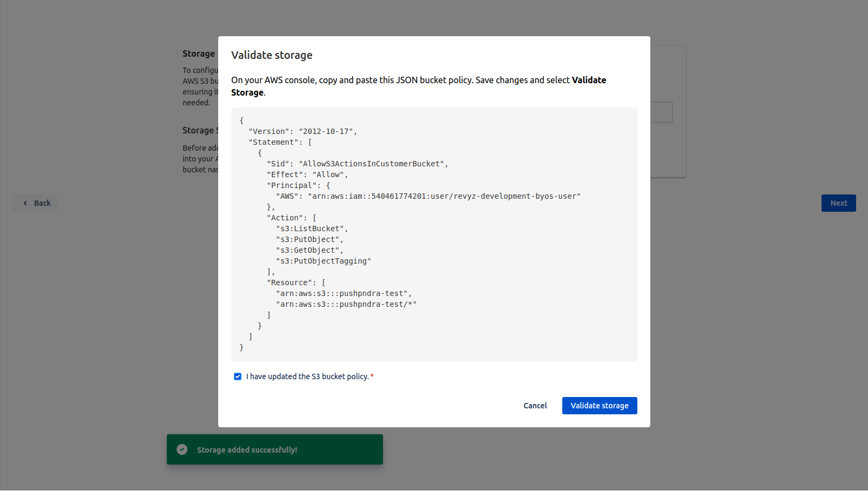
Task: Click the "Action": [ line
Action: point(292,218)
